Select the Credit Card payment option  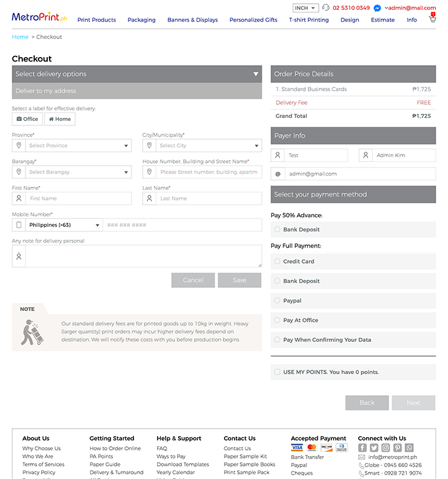point(277,262)
